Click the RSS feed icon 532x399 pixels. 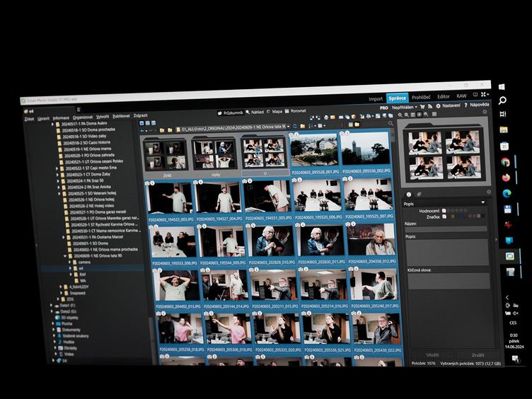tap(429, 106)
